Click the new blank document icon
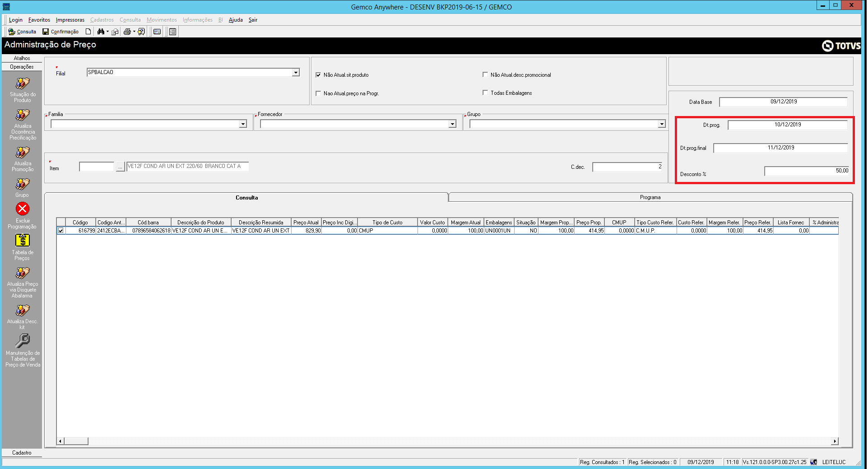The height and width of the screenshot is (469, 868). coord(88,32)
